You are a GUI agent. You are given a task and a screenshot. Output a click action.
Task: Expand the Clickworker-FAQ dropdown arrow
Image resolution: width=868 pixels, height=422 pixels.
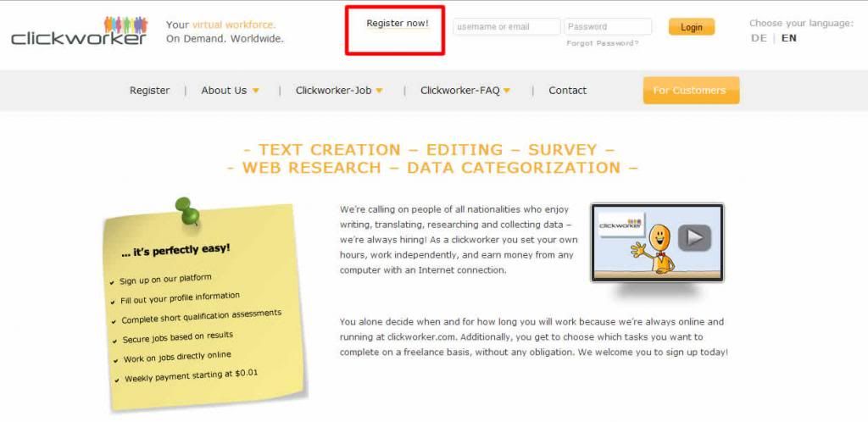point(507,91)
